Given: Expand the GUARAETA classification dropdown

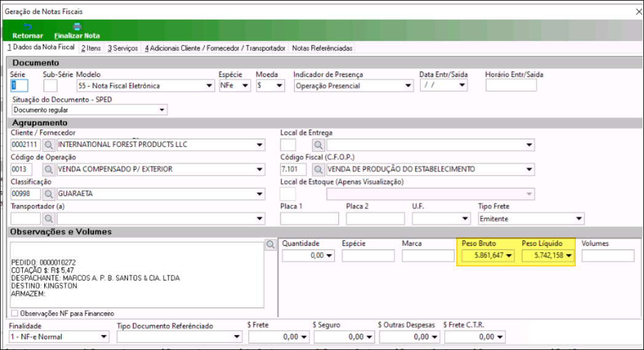Looking at the screenshot, I should 260,194.
